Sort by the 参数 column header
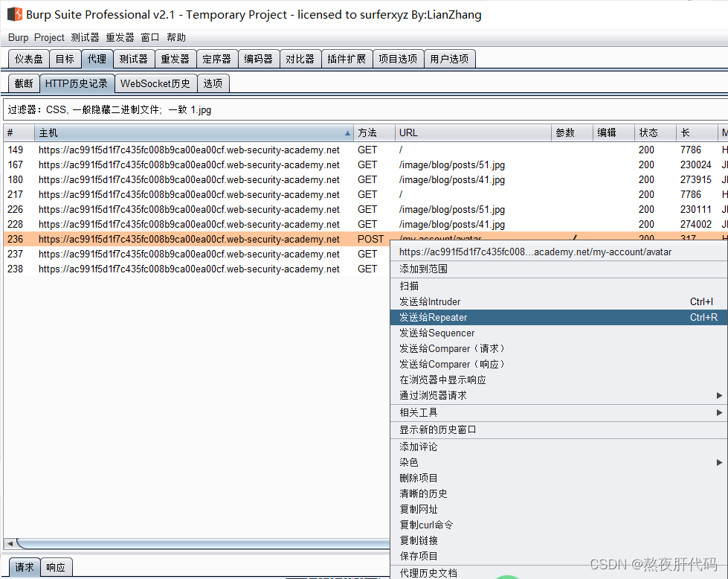This screenshot has width=728, height=579. [572, 133]
